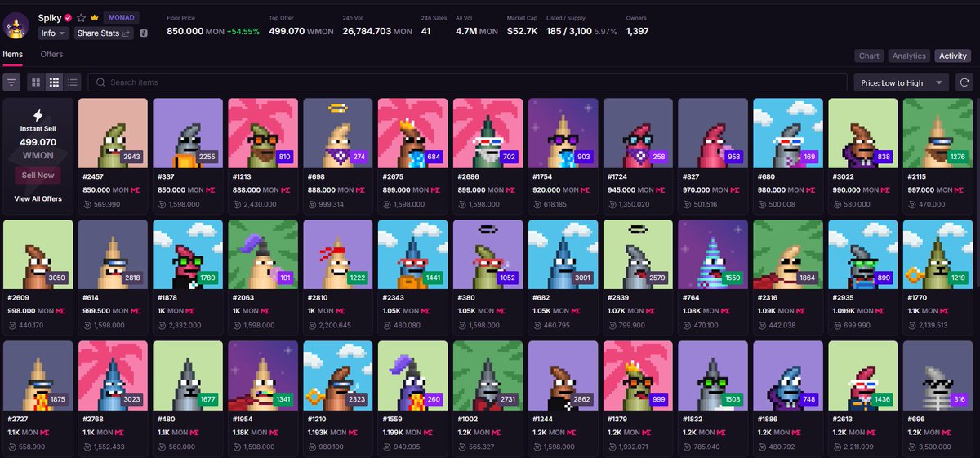Image resolution: width=980 pixels, height=458 pixels.
Task: Open View All Offers link
Action: [38, 198]
